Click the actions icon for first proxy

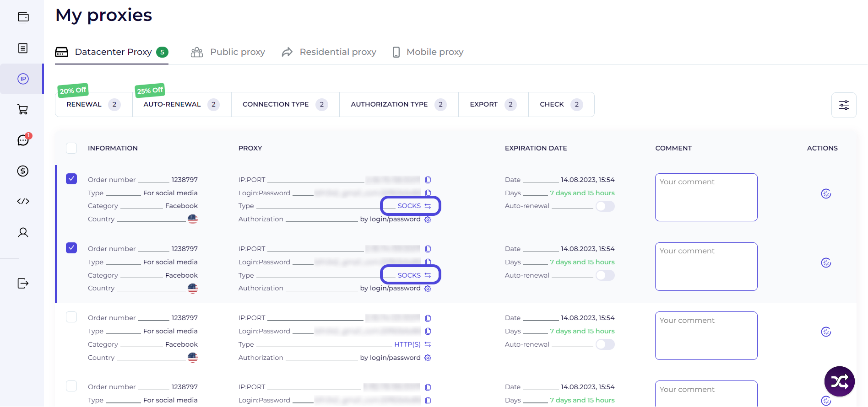[x=826, y=193]
